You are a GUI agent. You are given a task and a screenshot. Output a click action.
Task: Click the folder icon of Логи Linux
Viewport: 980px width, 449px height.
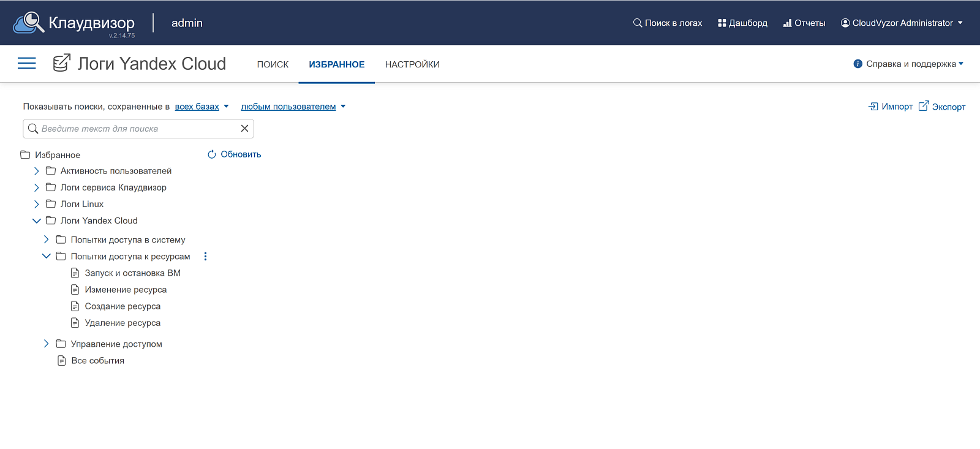click(x=51, y=204)
